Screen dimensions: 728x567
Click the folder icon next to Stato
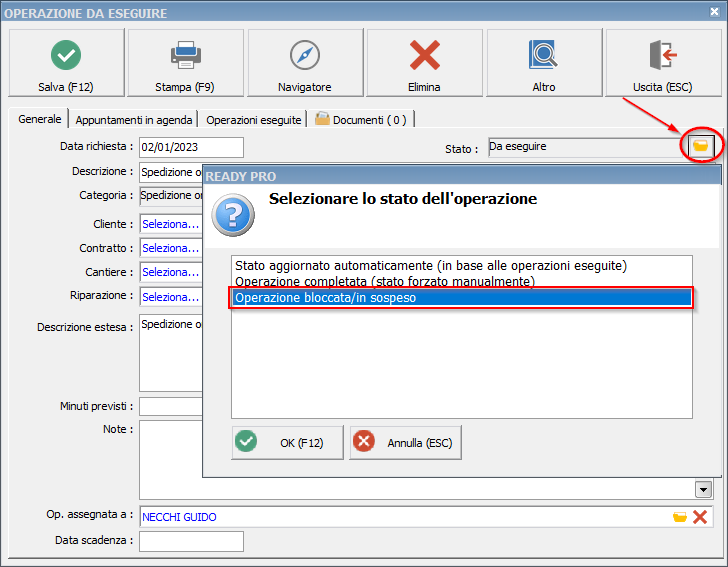(x=701, y=147)
